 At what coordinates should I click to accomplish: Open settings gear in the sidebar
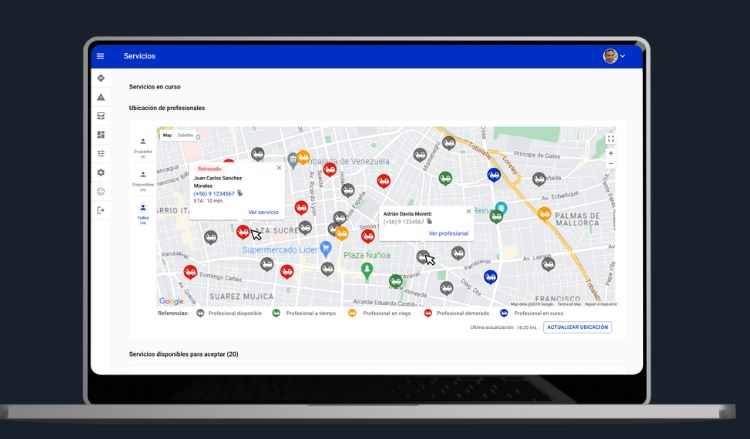pos(100,172)
